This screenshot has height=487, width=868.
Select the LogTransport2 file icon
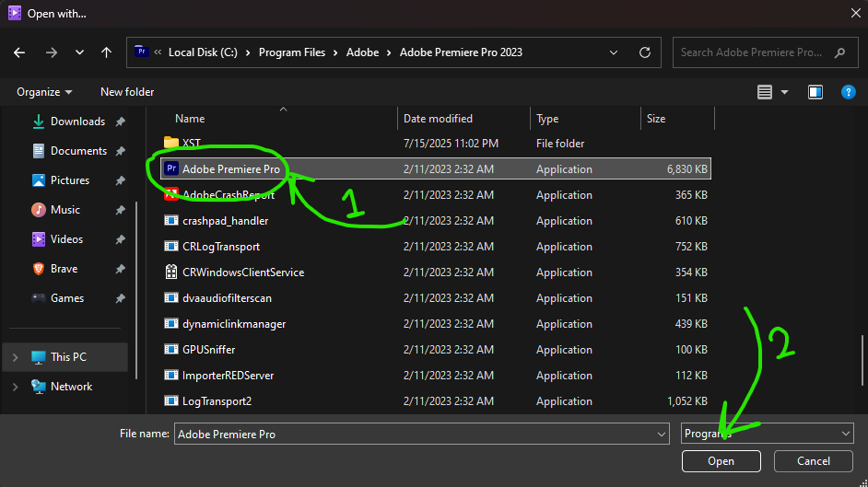click(171, 401)
